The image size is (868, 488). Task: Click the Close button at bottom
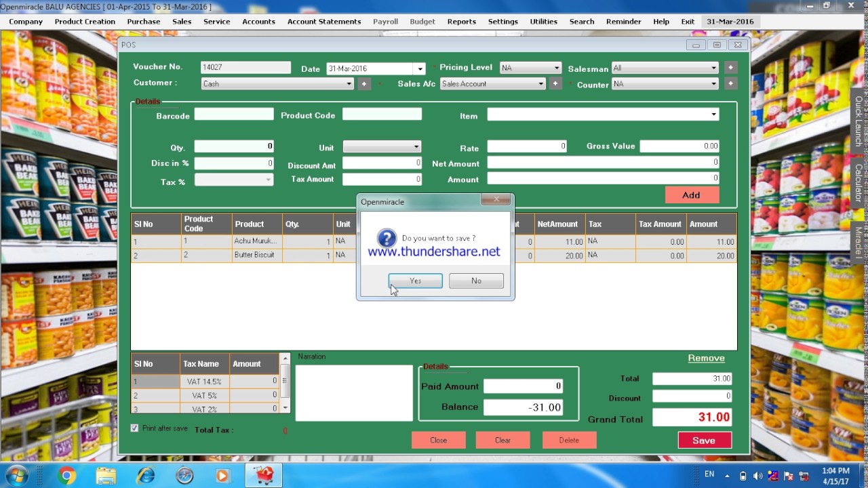point(438,440)
